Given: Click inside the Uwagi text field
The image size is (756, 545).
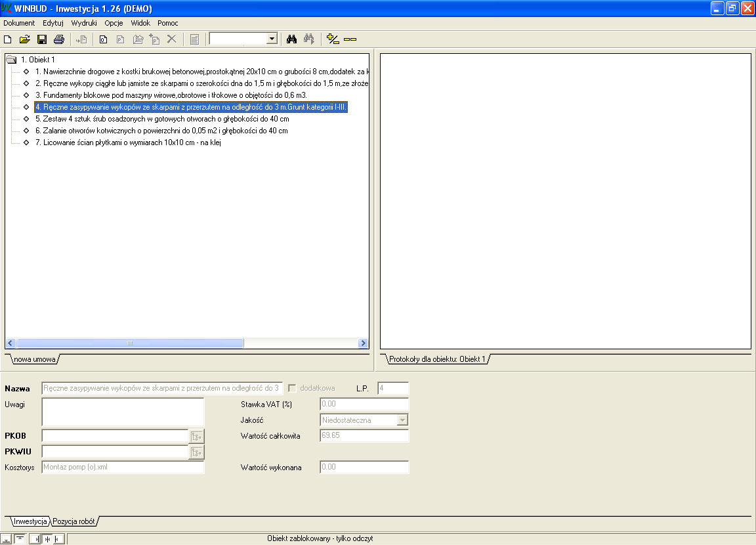Looking at the screenshot, I should pos(123,412).
